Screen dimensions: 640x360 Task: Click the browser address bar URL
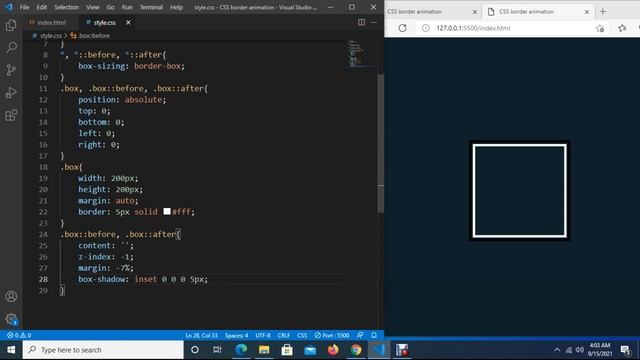(x=473, y=28)
